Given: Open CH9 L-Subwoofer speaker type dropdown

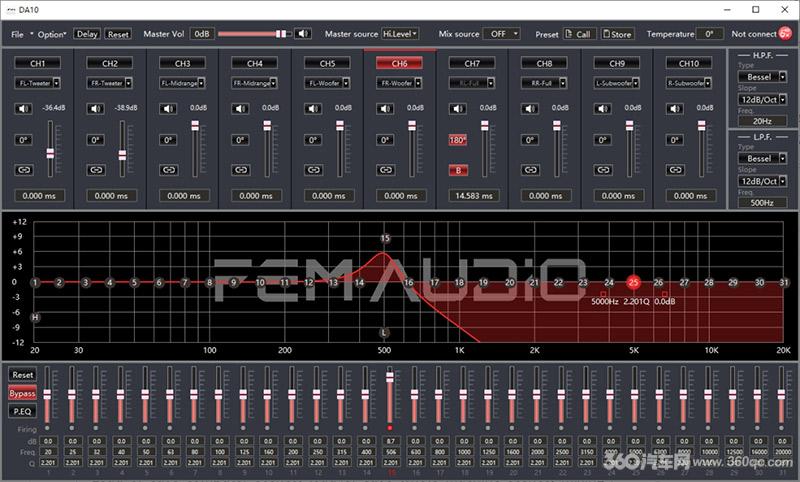Looking at the screenshot, I should point(617,83).
